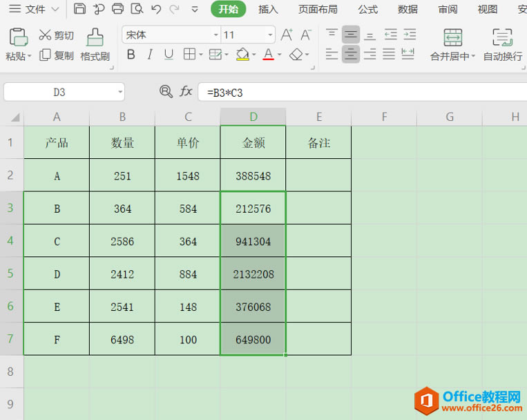
Task: Cut selection with 剪切
Action: pos(56,35)
